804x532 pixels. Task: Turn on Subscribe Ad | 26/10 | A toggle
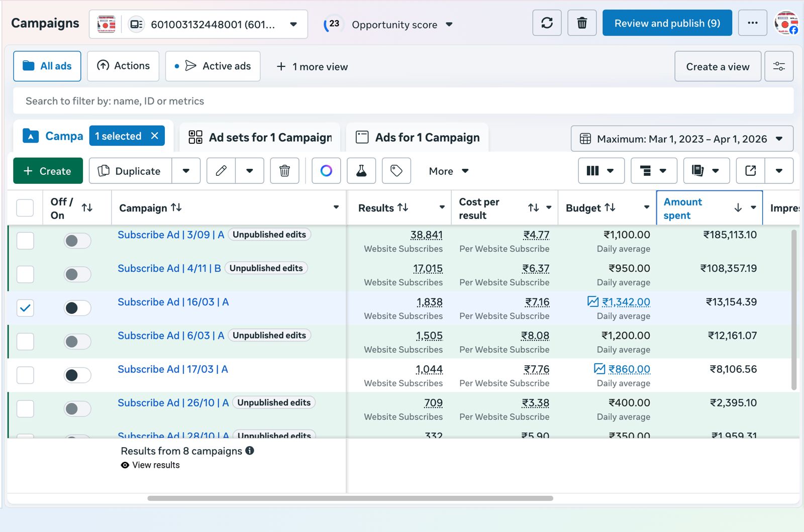(x=77, y=409)
